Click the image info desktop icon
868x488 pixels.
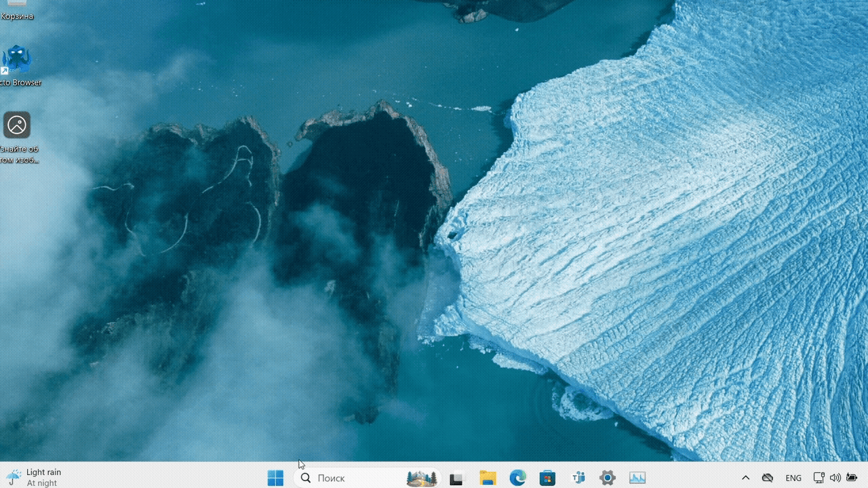click(x=17, y=126)
